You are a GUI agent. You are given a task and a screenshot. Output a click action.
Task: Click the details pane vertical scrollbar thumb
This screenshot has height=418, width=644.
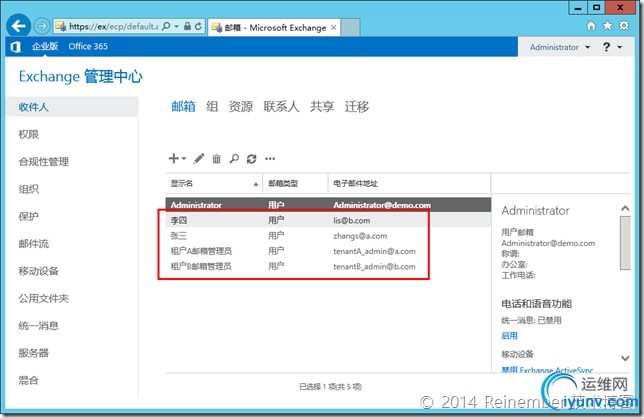pos(625,243)
